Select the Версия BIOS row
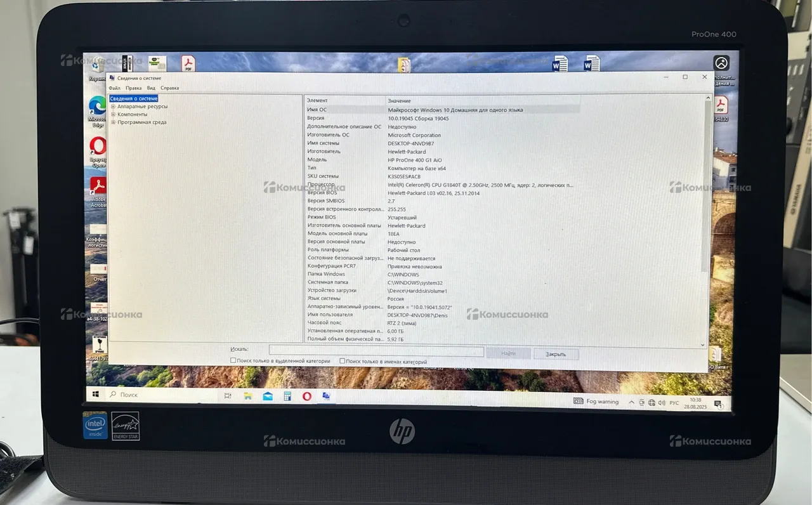The height and width of the screenshot is (505, 812). (x=442, y=193)
